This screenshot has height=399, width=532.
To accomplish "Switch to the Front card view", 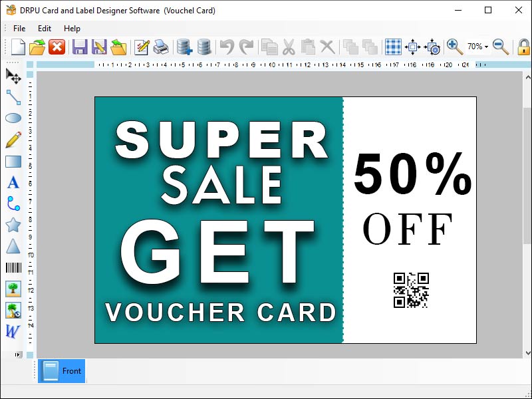I will coord(61,371).
